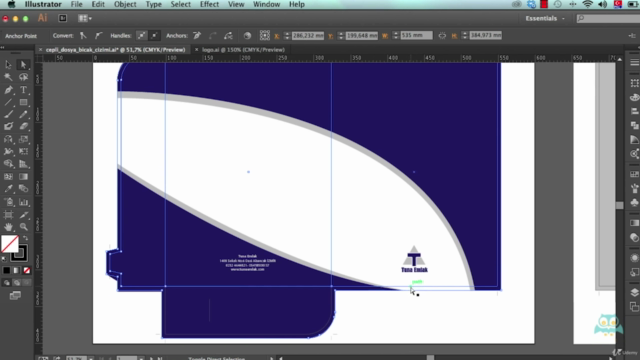This screenshot has width=640, height=360.
Task: Pick the Mesh tool
Action: (8, 177)
